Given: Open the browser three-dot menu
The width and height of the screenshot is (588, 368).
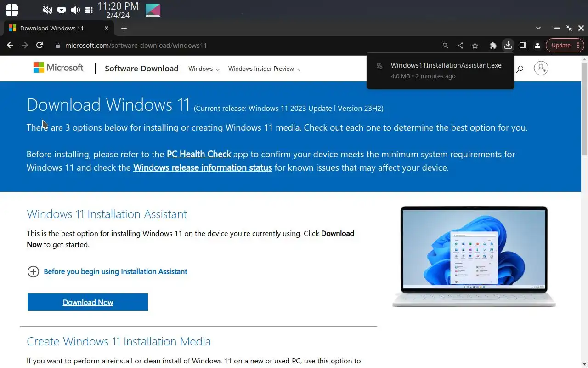Looking at the screenshot, I should coord(578,45).
